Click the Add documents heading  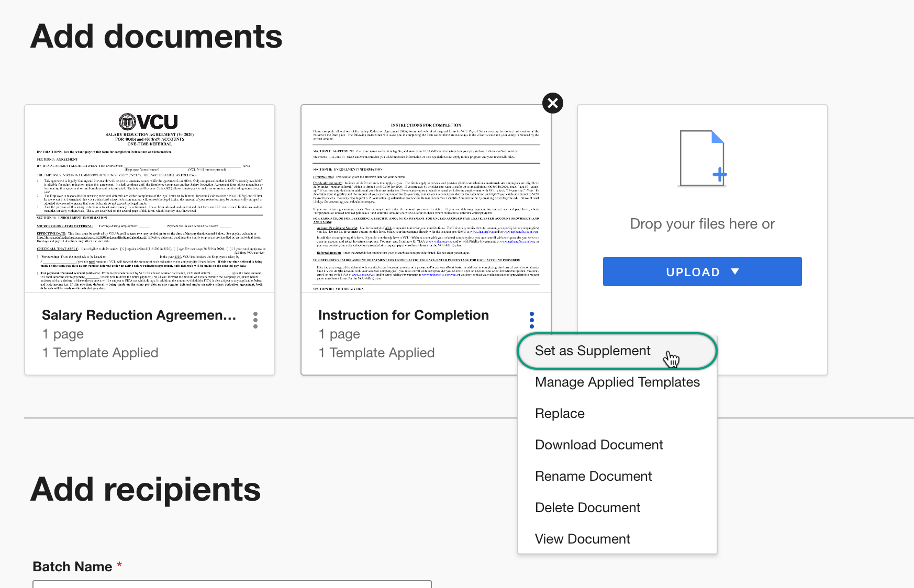click(x=157, y=37)
